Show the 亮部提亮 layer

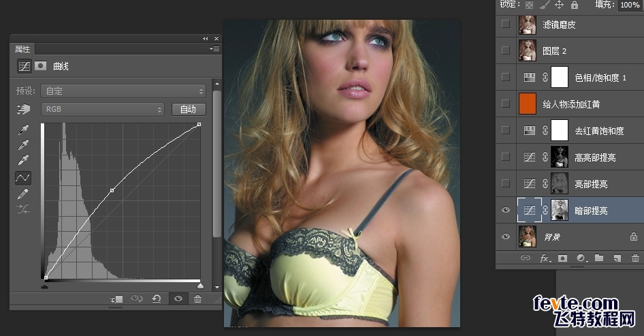click(x=506, y=183)
